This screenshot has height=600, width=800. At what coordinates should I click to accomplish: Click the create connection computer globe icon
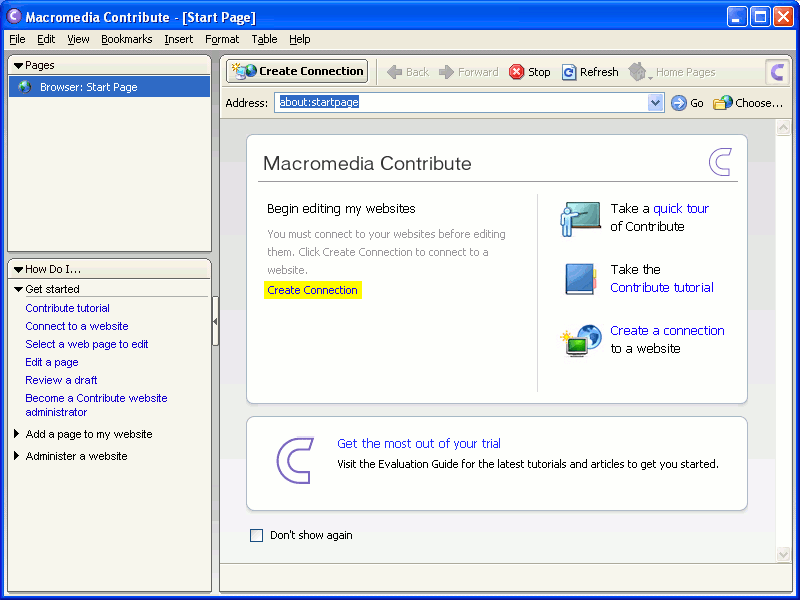click(x=581, y=340)
